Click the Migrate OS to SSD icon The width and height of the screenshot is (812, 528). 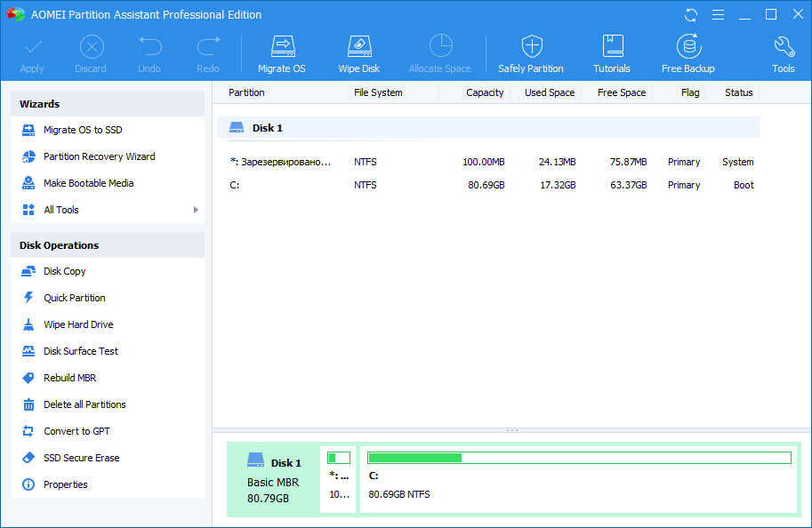point(28,130)
